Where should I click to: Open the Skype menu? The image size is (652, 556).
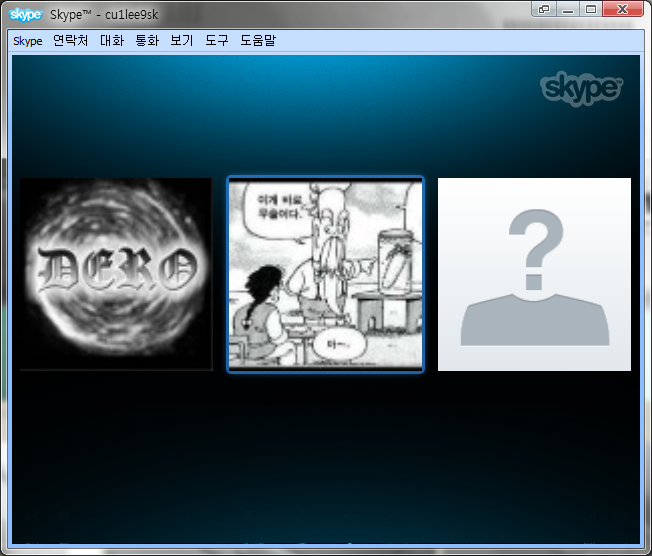27,41
